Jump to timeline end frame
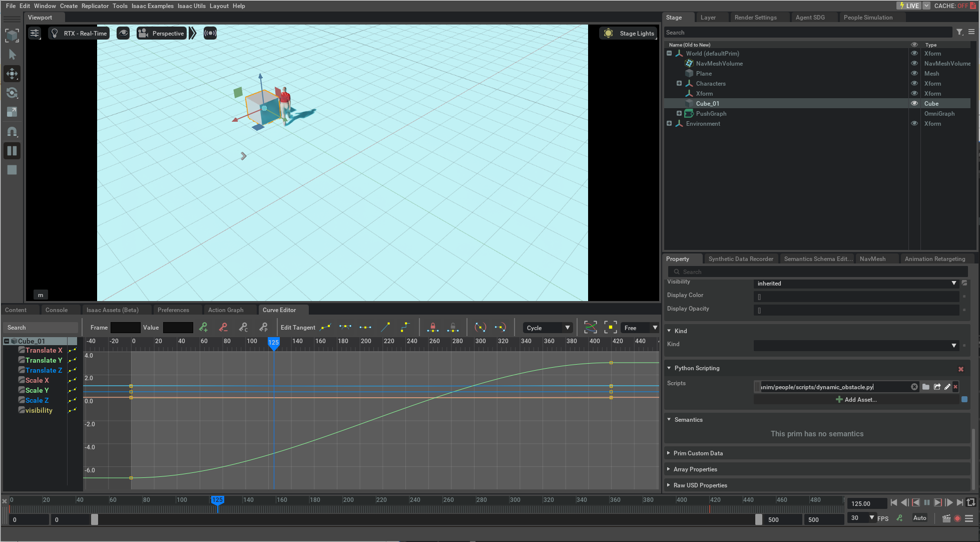 coord(959,502)
